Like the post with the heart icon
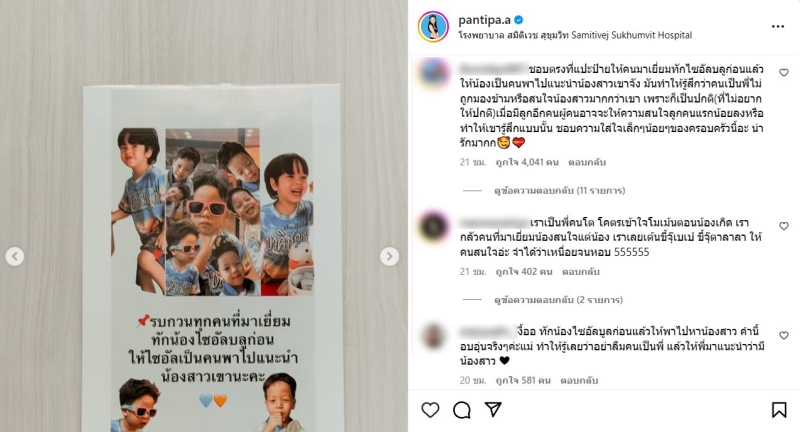 tap(430, 410)
